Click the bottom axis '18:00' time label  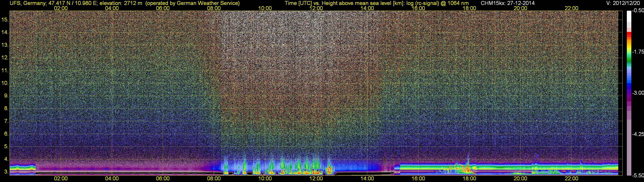469,179
